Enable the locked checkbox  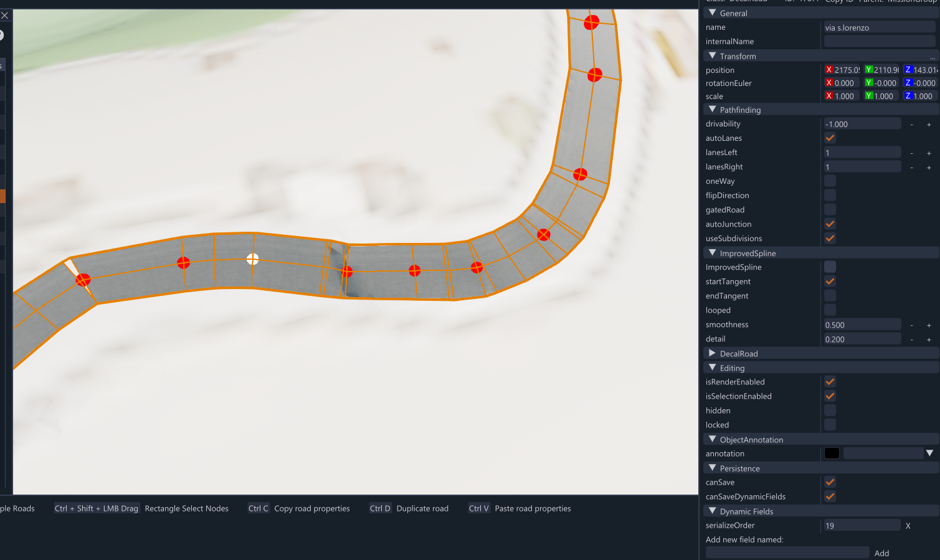(830, 425)
